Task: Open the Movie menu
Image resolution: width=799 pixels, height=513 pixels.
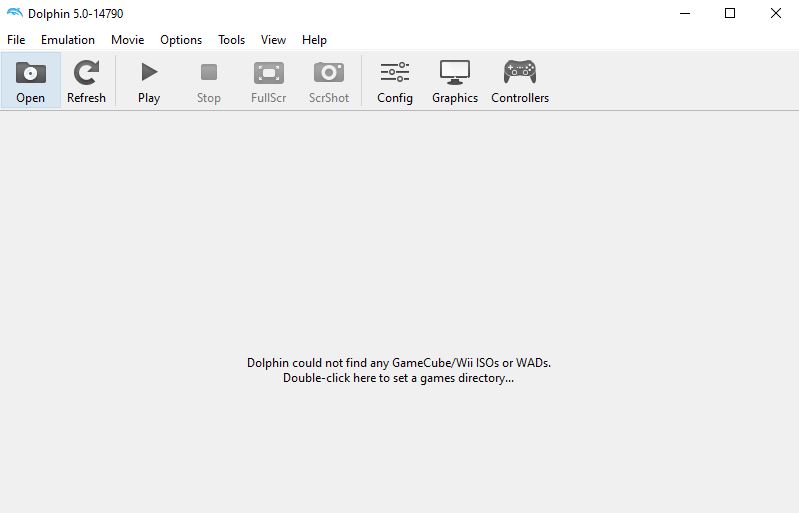Action: pyautogui.click(x=127, y=40)
